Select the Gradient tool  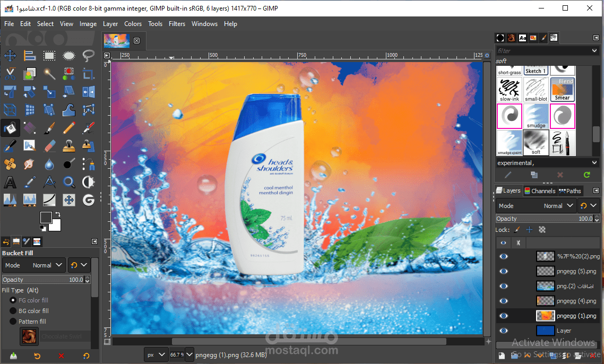coord(30,128)
